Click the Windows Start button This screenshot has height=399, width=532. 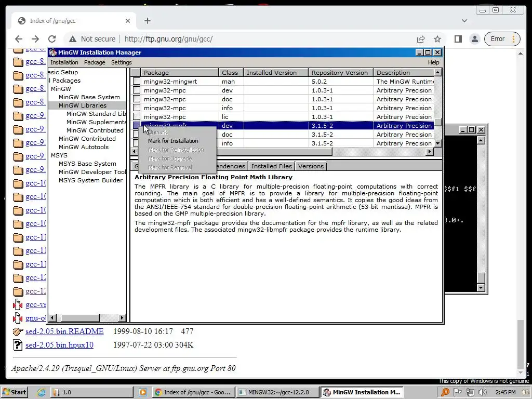click(x=14, y=392)
